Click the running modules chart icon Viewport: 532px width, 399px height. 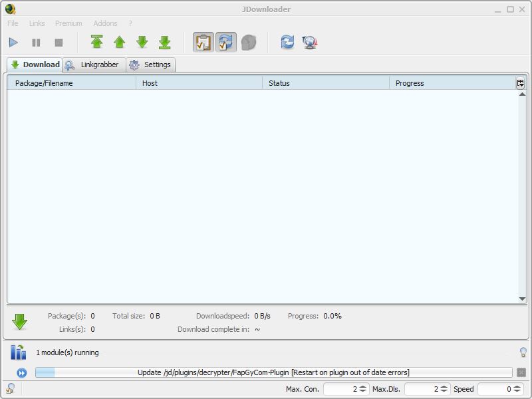tap(19, 352)
